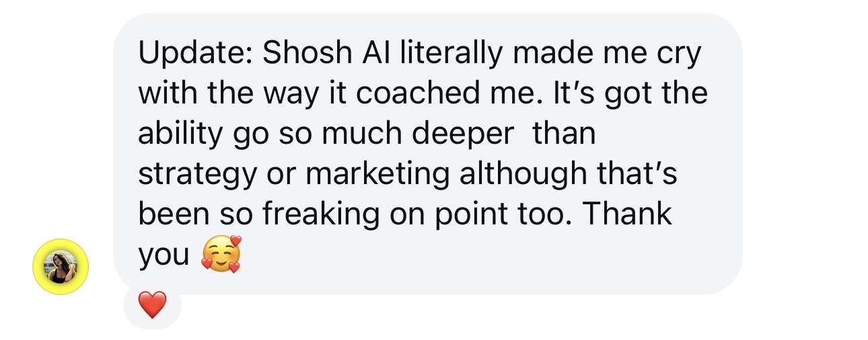Click the word "you" before the emoji

[164, 255]
